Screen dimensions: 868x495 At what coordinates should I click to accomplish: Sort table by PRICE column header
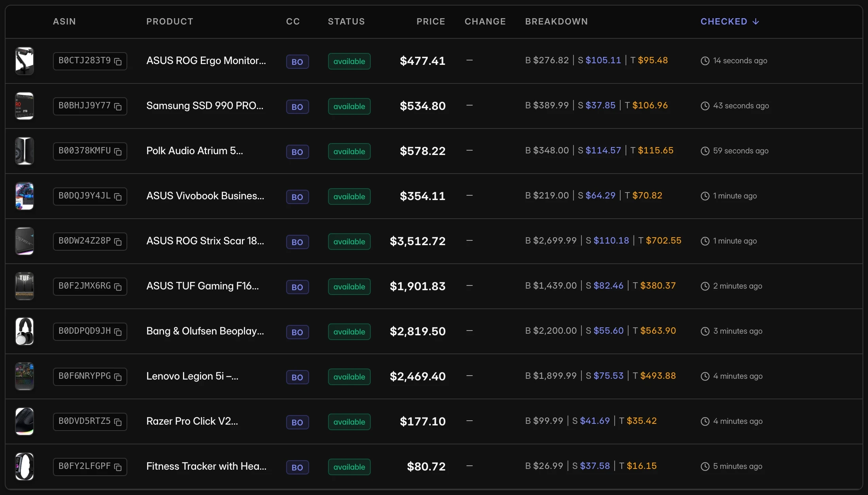tap(430, 21)
